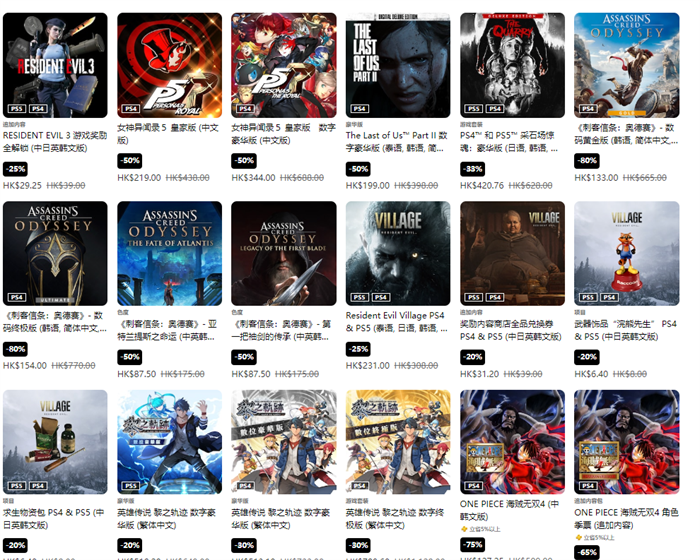
Task: Select The Quarry deluxe edition cover art
Action: point(512,65)
